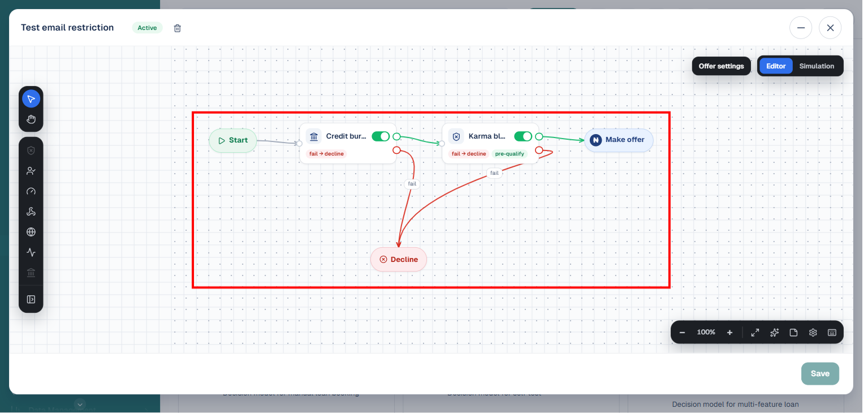The width and height of the screenshot is (868, 413).
Task: Minimize the decision model dialog
Action: [x=801, y=28]
